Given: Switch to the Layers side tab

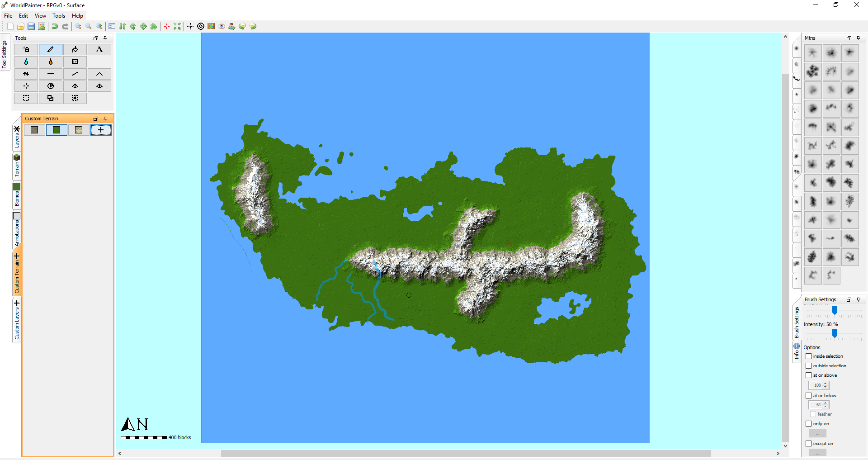Looking at the screenshot, I should pos(17,137).
